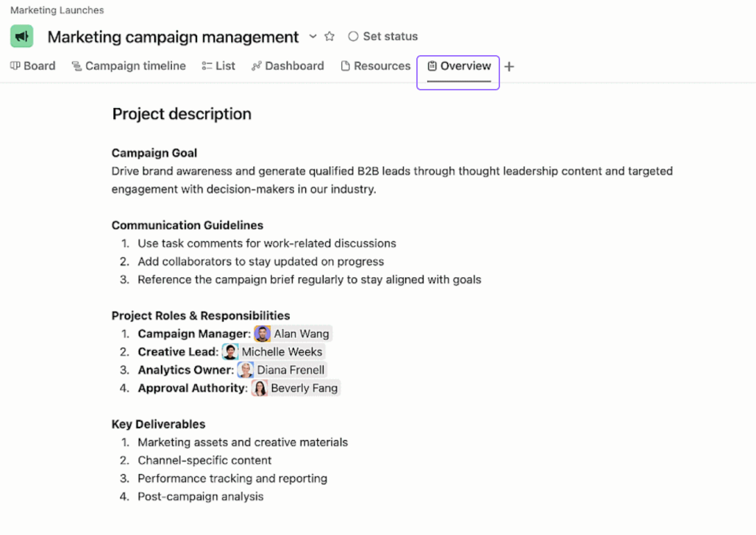Click Beverly Fang's profile picture
Viewport: 756px width, 535px height.
[260, 388]
